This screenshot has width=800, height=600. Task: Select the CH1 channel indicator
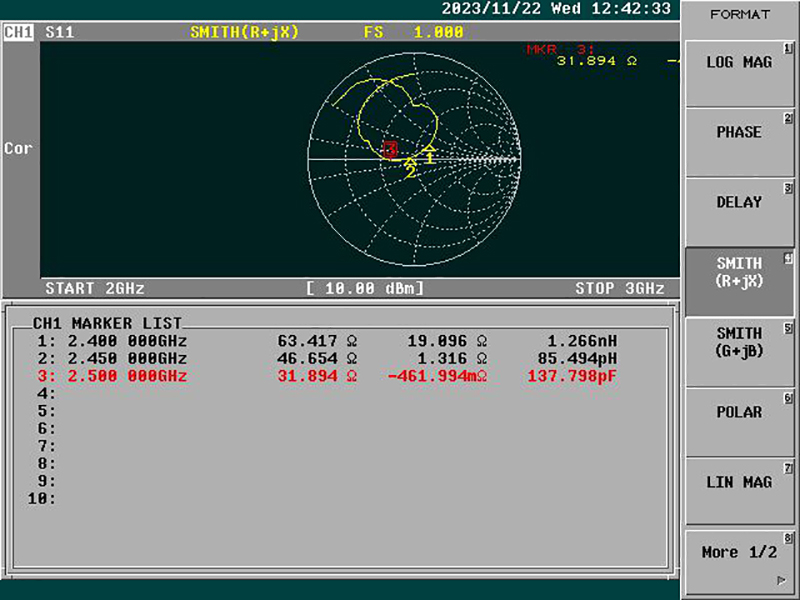pos(18,32)
